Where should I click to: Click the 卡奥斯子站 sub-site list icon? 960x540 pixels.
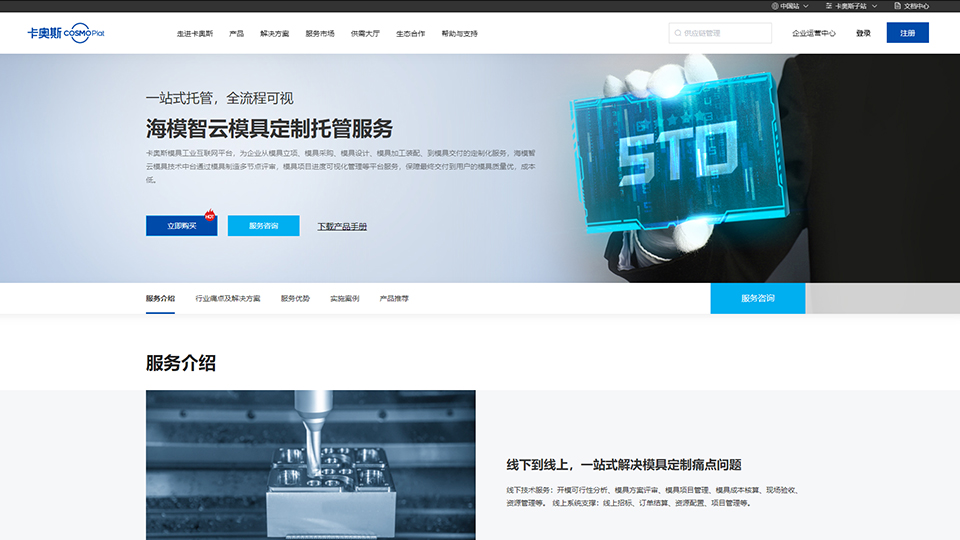click(x=828, y=6)
